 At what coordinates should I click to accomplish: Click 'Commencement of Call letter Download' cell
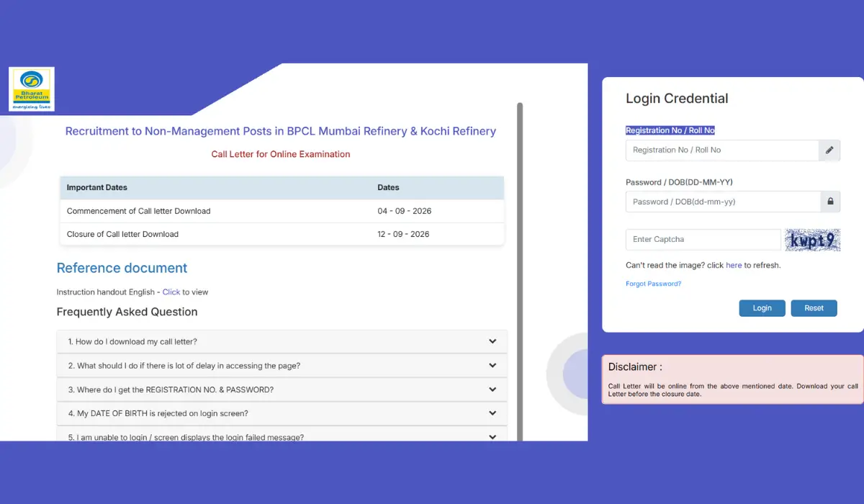(138, 211)
